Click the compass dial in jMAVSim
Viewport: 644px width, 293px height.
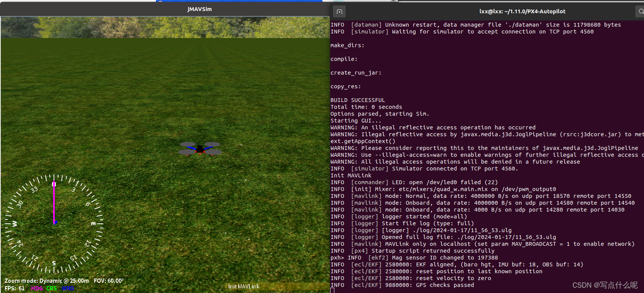54,223
